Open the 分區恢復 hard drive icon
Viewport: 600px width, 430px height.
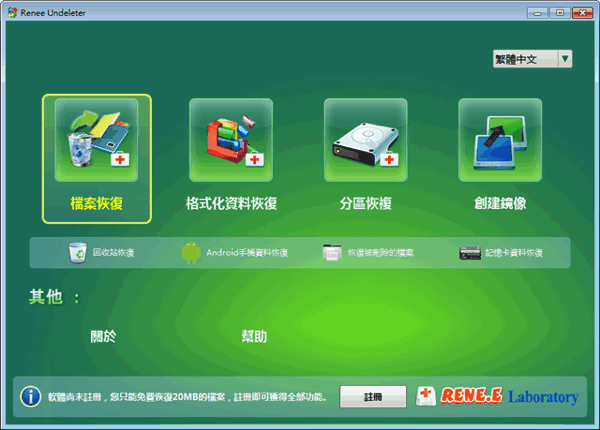(x=366, y=140)
